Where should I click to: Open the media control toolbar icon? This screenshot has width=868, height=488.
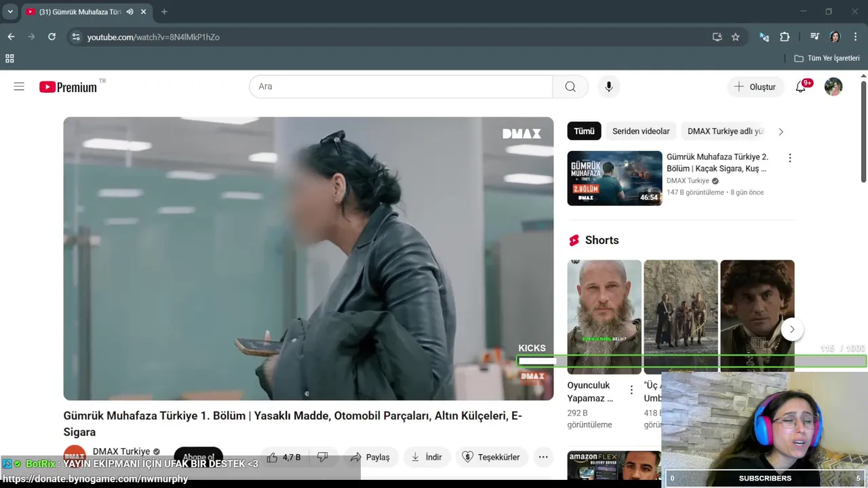pos(814,37)
